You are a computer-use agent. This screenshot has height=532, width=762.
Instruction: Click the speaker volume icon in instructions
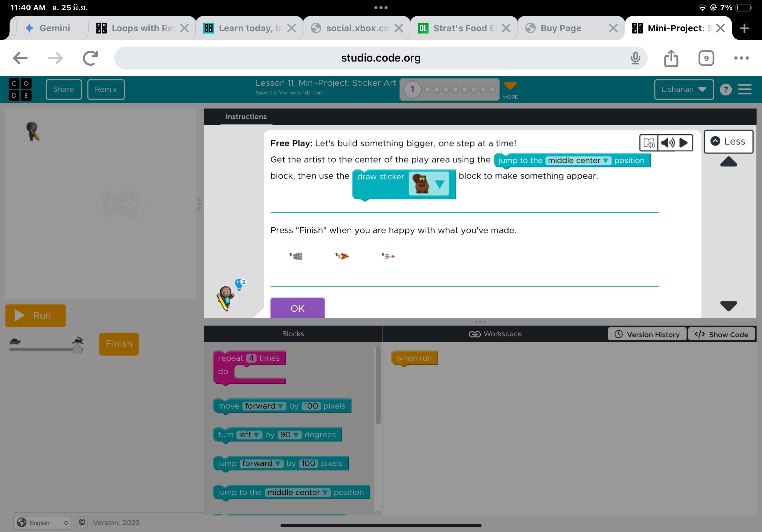pyautogui.click(x=668, y=143)
